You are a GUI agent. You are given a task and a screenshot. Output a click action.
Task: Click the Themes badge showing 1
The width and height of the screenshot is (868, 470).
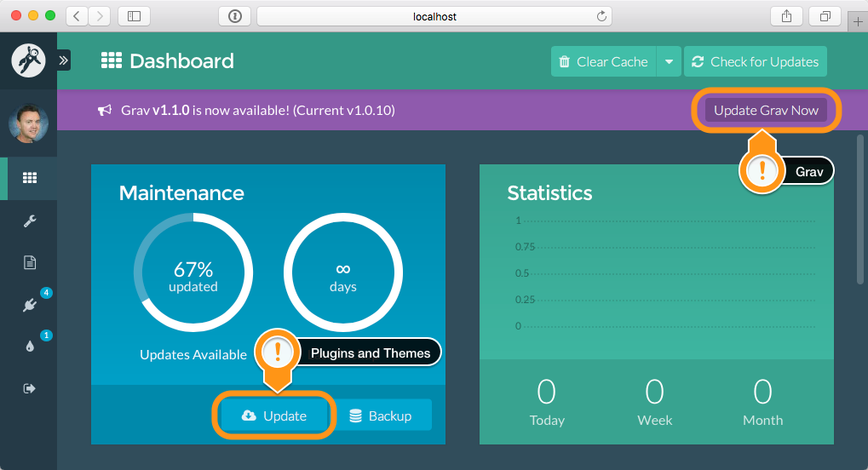(x=47, y=335)
